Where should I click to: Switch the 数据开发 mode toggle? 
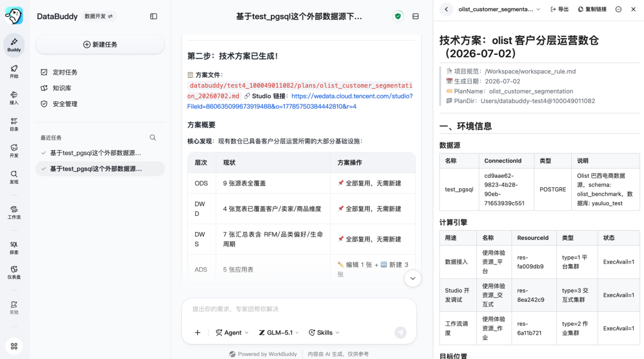click(98, 17)
